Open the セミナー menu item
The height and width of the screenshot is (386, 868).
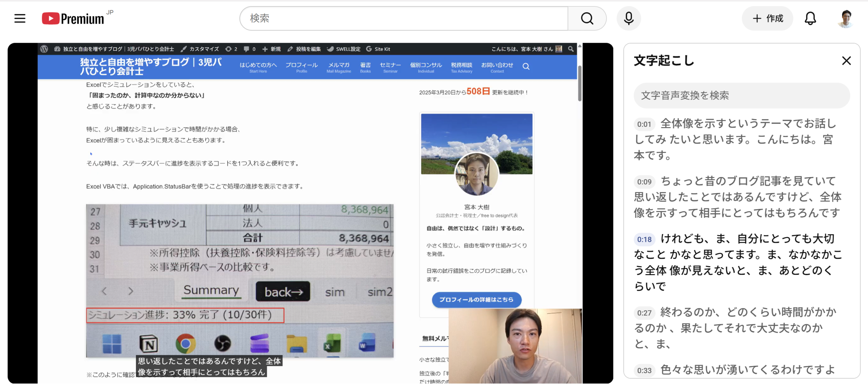(390, 67)
